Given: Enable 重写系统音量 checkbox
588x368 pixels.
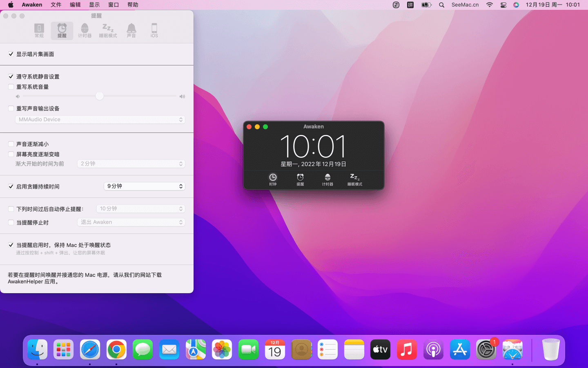Looking at the screenshot, I should click(x=11, y=87).
